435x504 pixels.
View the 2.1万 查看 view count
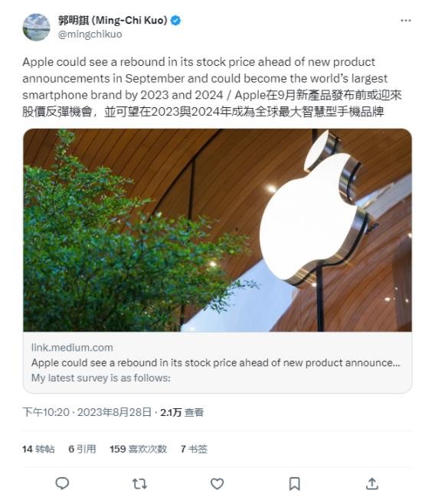point(182,412)
